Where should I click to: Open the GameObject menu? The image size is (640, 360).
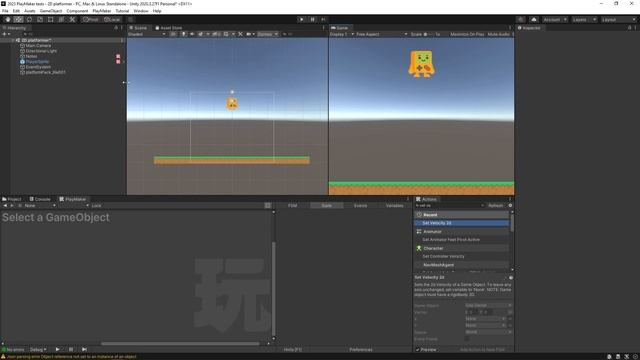[x=51, y=11]
